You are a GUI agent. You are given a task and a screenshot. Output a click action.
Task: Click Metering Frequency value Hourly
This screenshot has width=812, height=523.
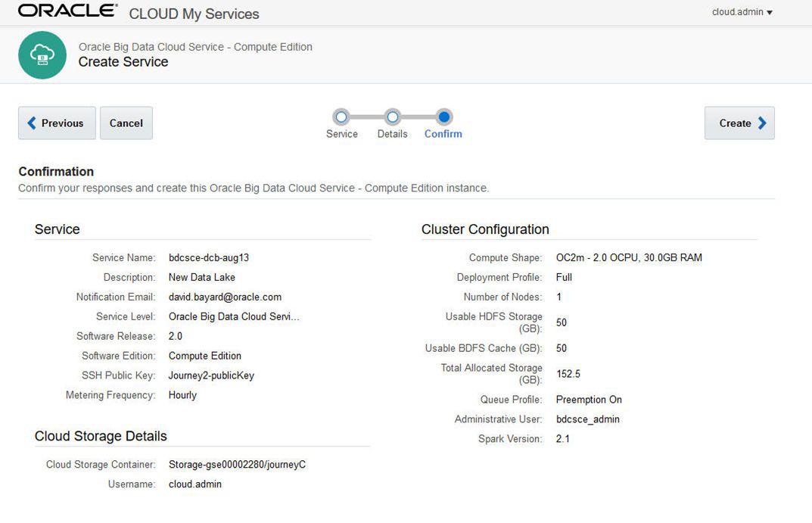pyautogui.click(x=183, y=395)
